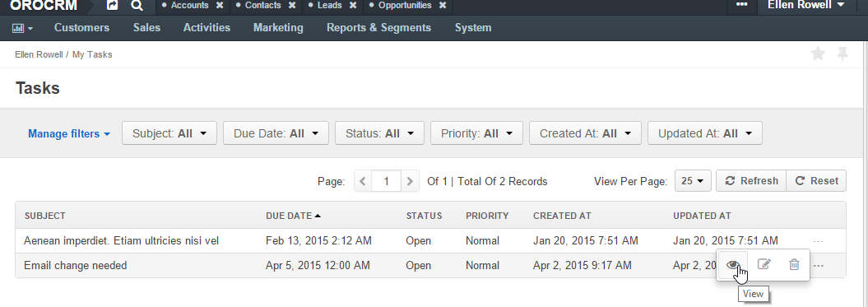Pin the page with the pushpin icon
The width and height of the screenshot is (868, 307).
click(842, 54)
